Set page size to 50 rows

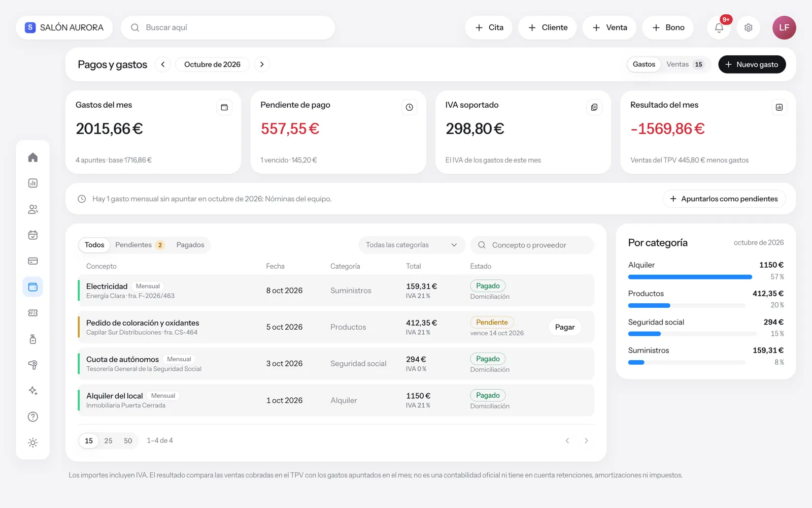click(x=128, y=441)
